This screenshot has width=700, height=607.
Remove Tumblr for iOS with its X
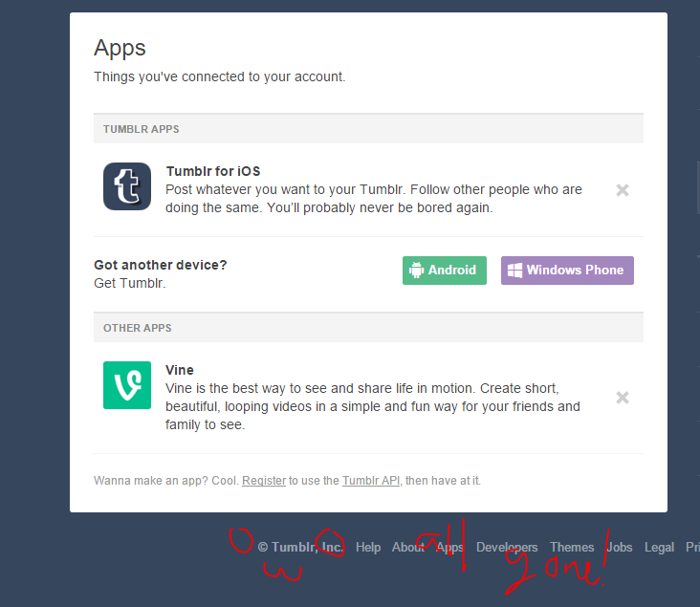(623, 190)
